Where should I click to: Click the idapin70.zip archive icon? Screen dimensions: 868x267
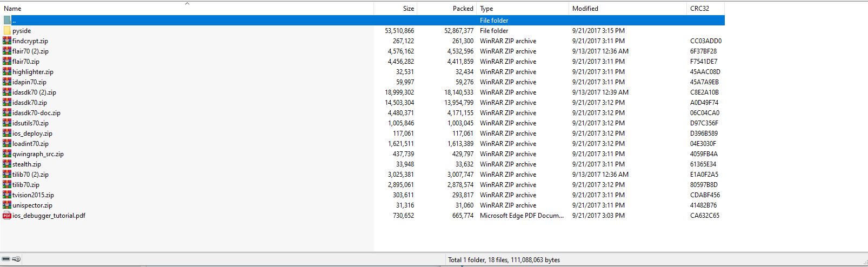pos(7,82)
